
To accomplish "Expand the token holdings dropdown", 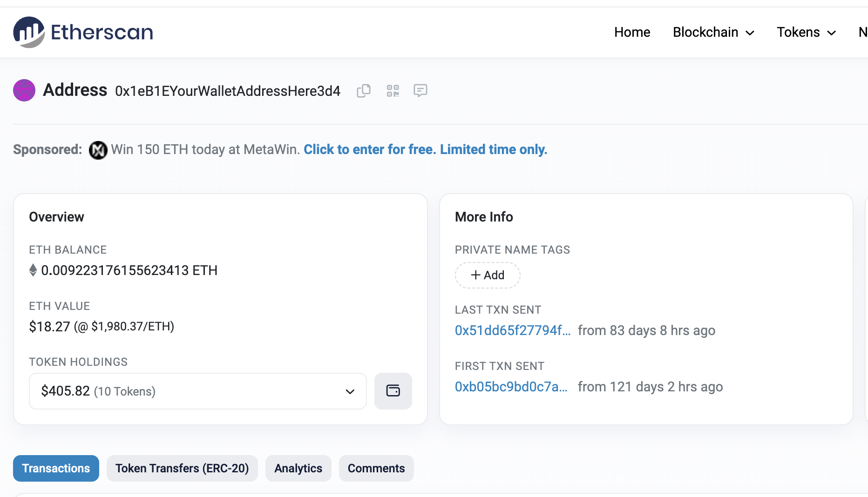I will click(x=198, y=391).
